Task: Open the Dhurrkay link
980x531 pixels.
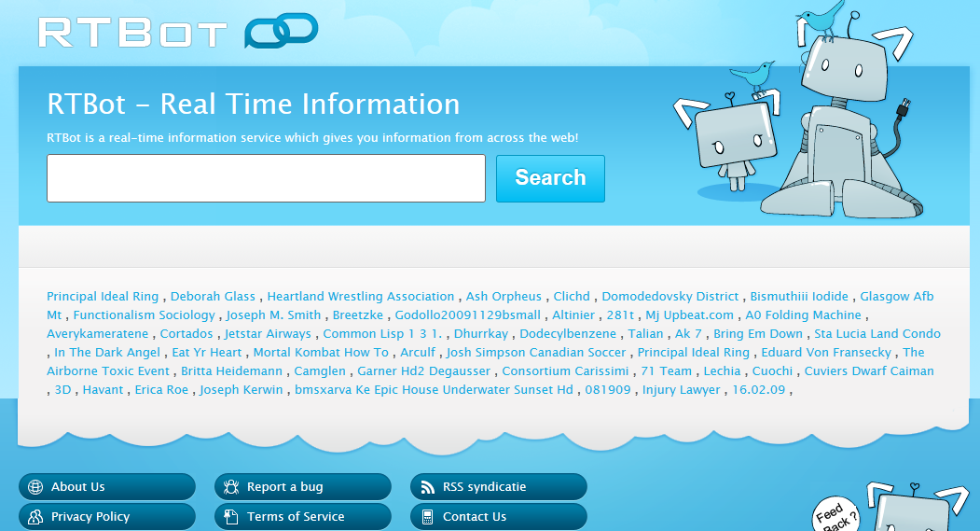Action: (481, 334)
